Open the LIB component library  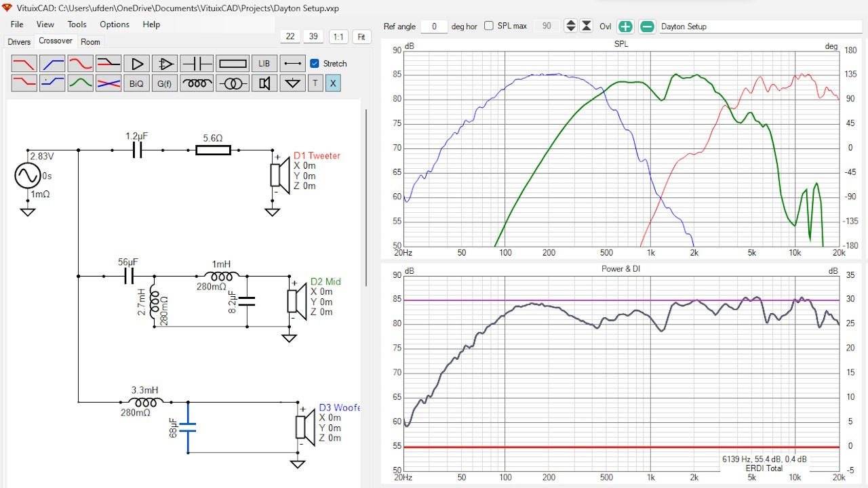[264, 64]
